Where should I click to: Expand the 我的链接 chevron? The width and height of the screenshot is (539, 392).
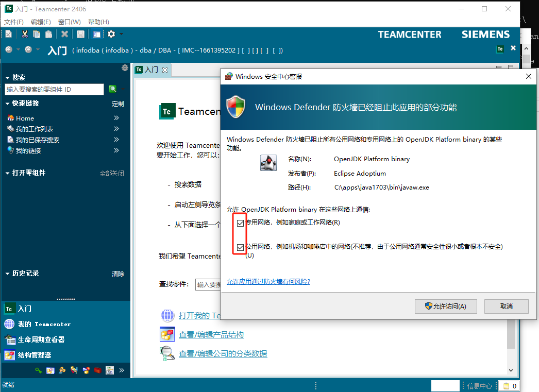coord(116,150)
